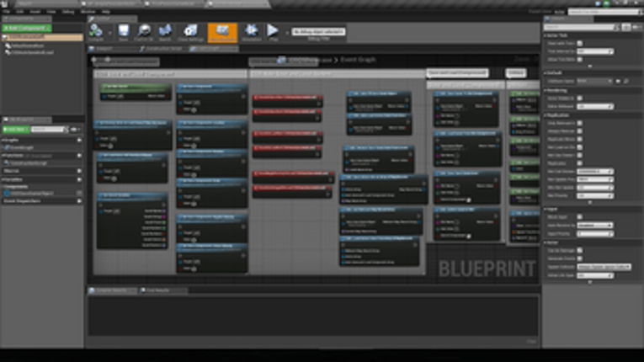Open the Debug Filter object dropdown

pos(318,32)
